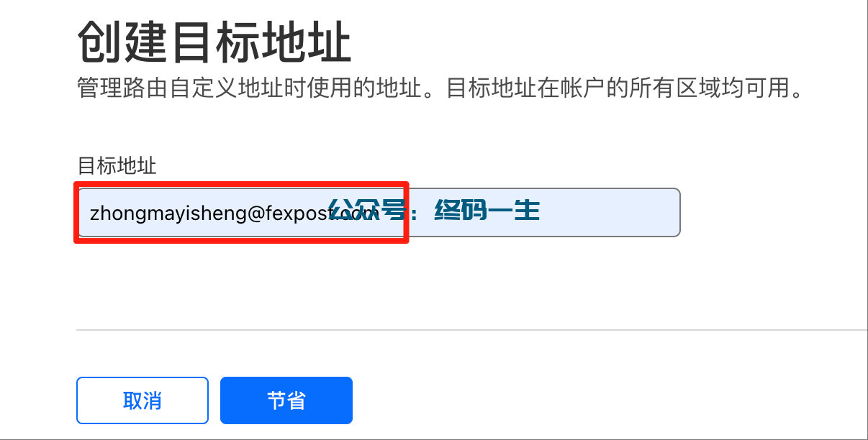Click the 取消 button
This screenshot has height=440, width=868.
(143, 400)
